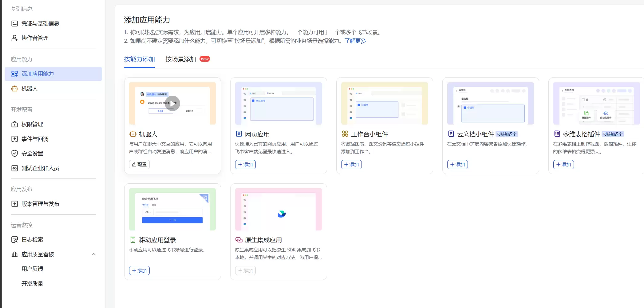Collapse the 应用质量看板 section

94,254
